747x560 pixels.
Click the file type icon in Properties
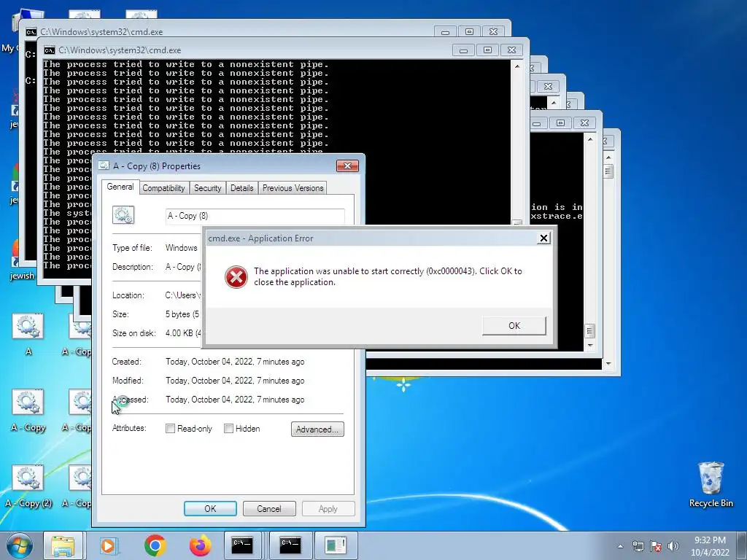pos(123,215)
